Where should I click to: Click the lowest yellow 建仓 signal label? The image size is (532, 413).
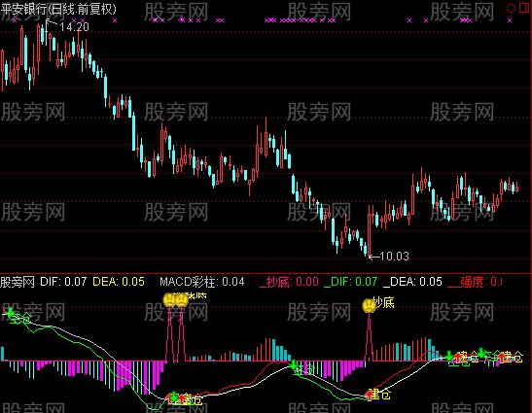pyautogui.click(x=380, y=394)
